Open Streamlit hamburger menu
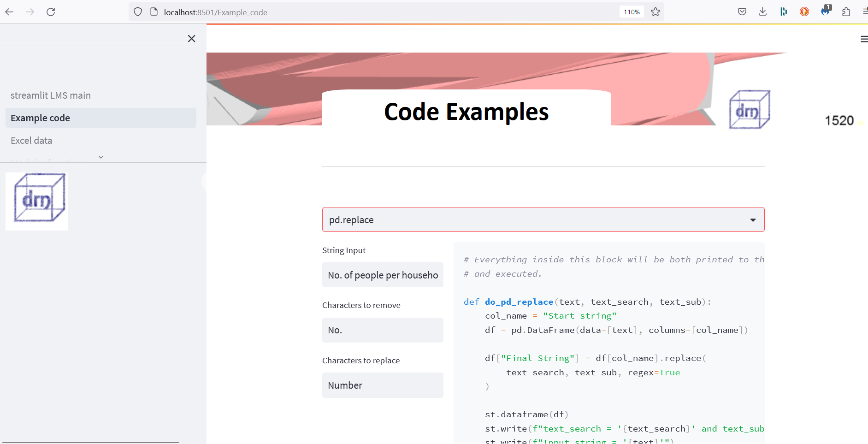 (x=864, y=40)
